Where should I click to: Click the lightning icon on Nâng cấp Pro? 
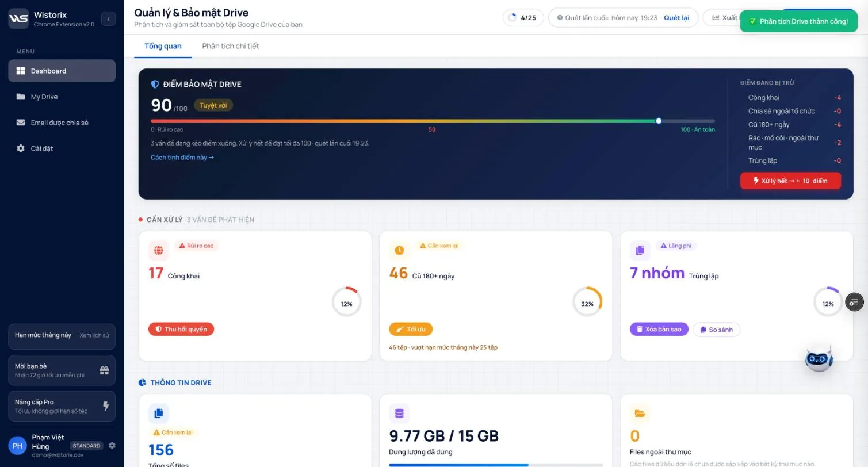(x=106, y=406)
